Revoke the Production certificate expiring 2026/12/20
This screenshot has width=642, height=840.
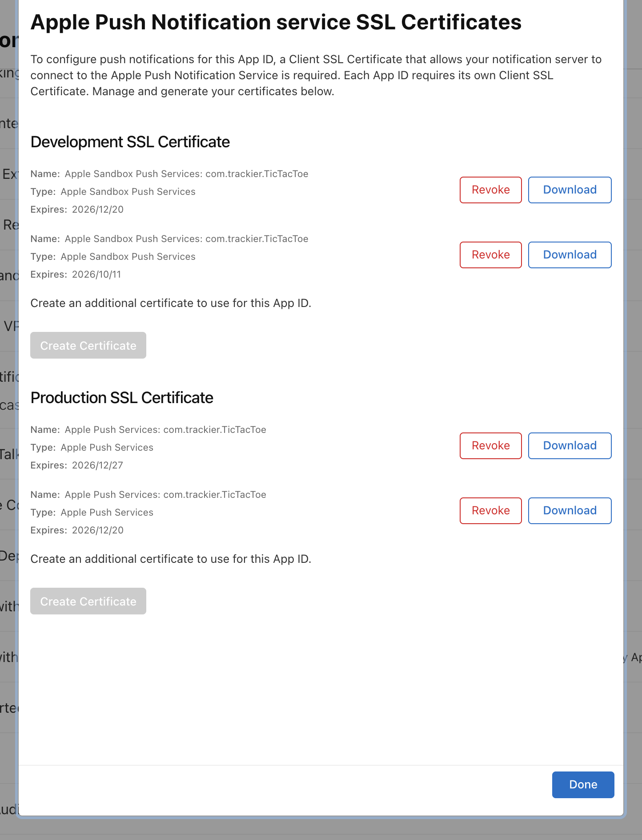(490, 511)
